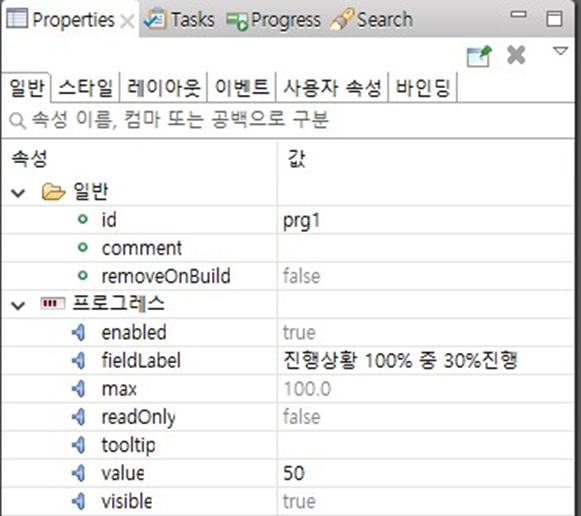The image size is (581, 516).
Task: Click the fieldLabel value text cell
Action: coord(425,360)
